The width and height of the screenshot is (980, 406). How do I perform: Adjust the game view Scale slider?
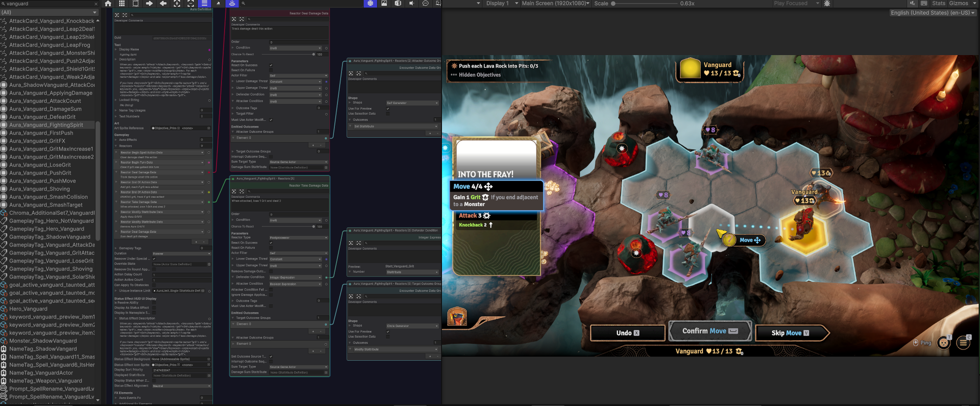[645, 4]
